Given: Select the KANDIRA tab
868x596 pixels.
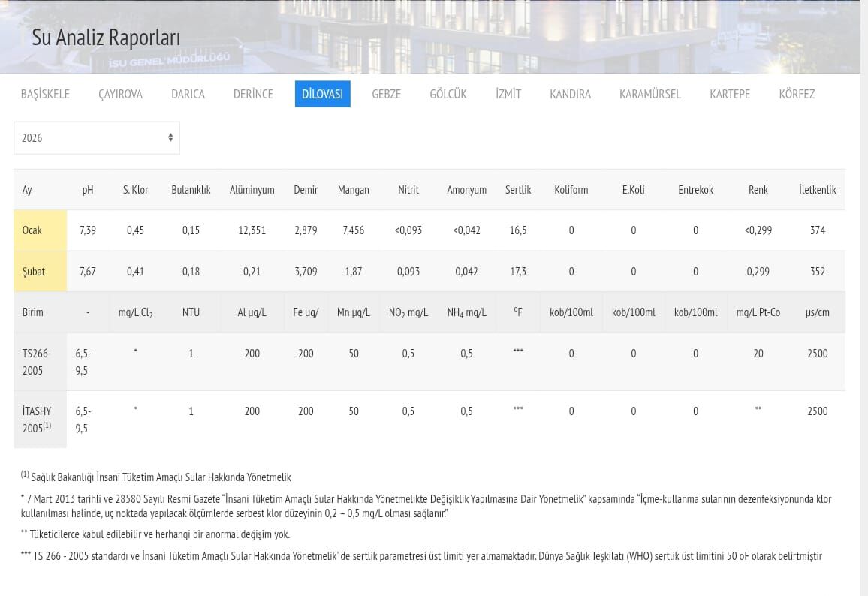Looking at the screenshot, I should [x=570, y=94].
